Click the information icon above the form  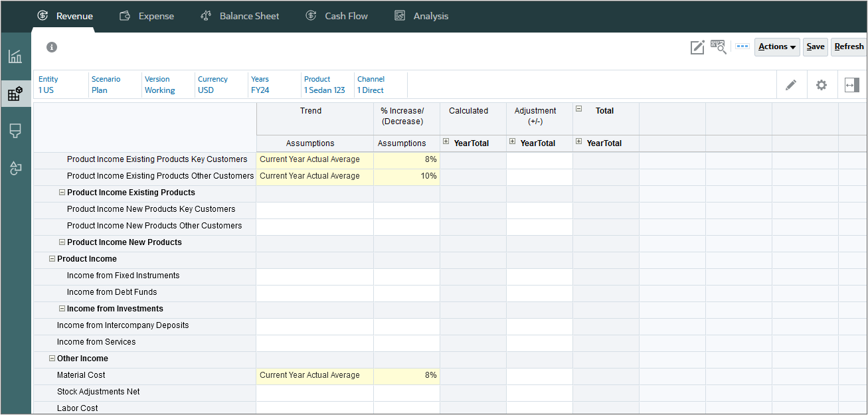pyautogui.click(x=52, y=47)
